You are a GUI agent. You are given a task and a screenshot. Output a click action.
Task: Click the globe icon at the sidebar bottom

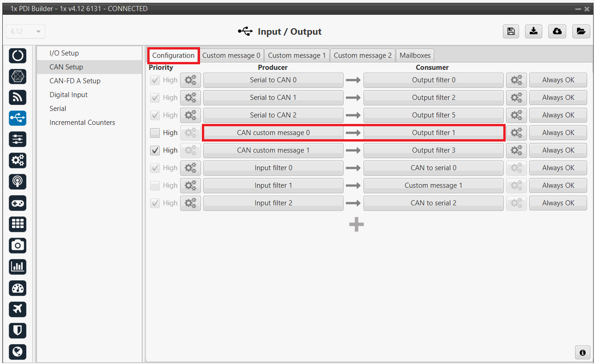coord(18,352)
